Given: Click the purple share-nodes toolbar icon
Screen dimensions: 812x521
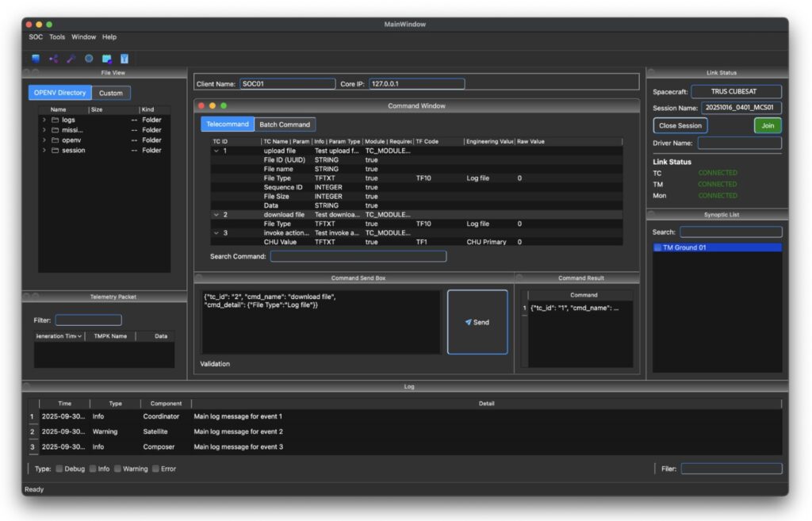Looking at the screenshot, I should click(x=53, y=58).
